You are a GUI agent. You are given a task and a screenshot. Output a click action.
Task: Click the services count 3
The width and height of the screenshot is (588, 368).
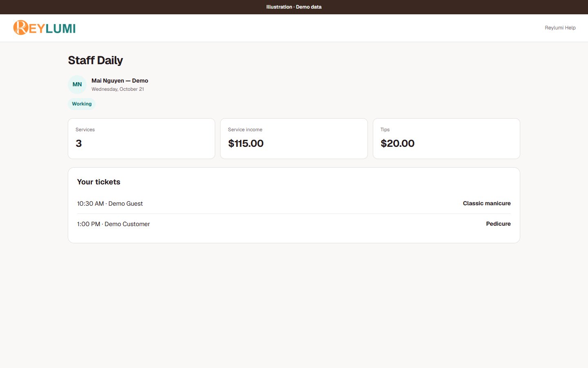click(x=79, y=144)
